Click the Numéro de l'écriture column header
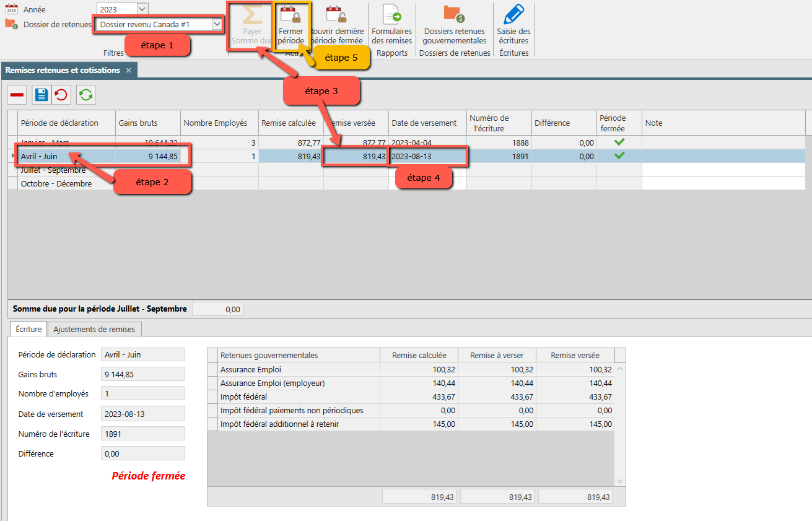The image size is (812, 521). (499, 123)
